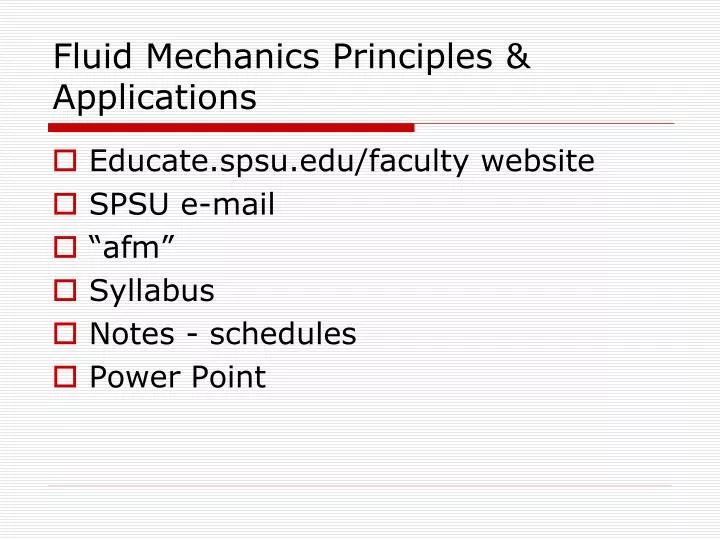Select the quoted "afm" text
Viewport: 720px width, 540px height.
click(132, 247)
